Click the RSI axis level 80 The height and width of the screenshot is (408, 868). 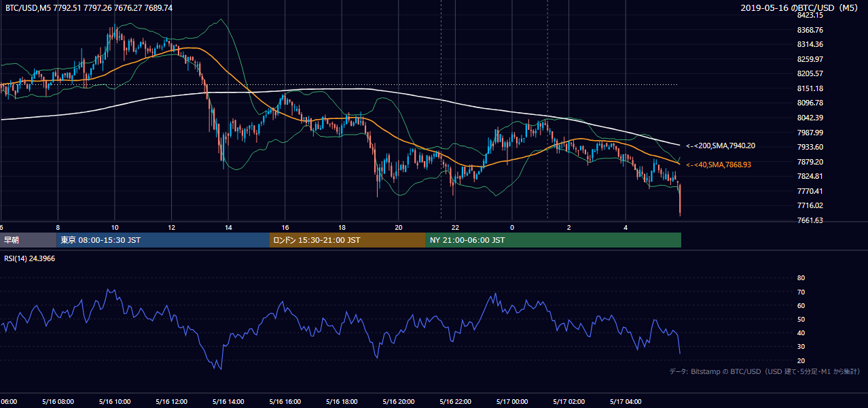tap(801, 278)
